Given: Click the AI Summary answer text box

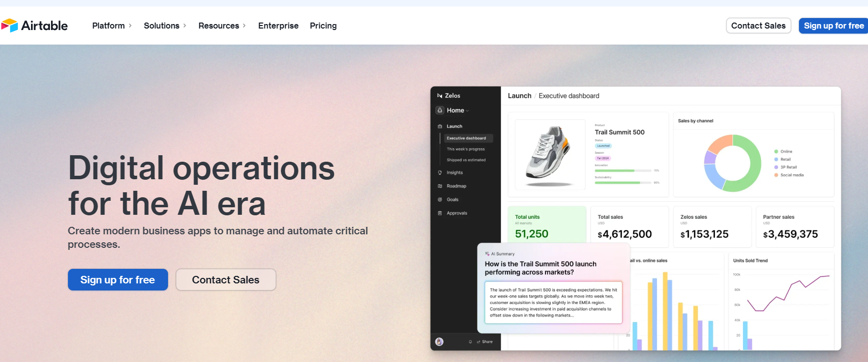Looking at the screenshot, I should click(553, 302).
